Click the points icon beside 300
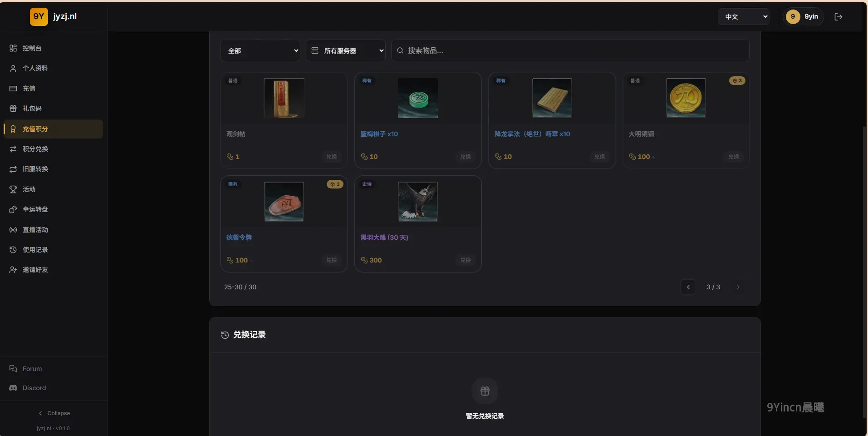This screenshot has width=868, height=436. (x=364, y=260)
